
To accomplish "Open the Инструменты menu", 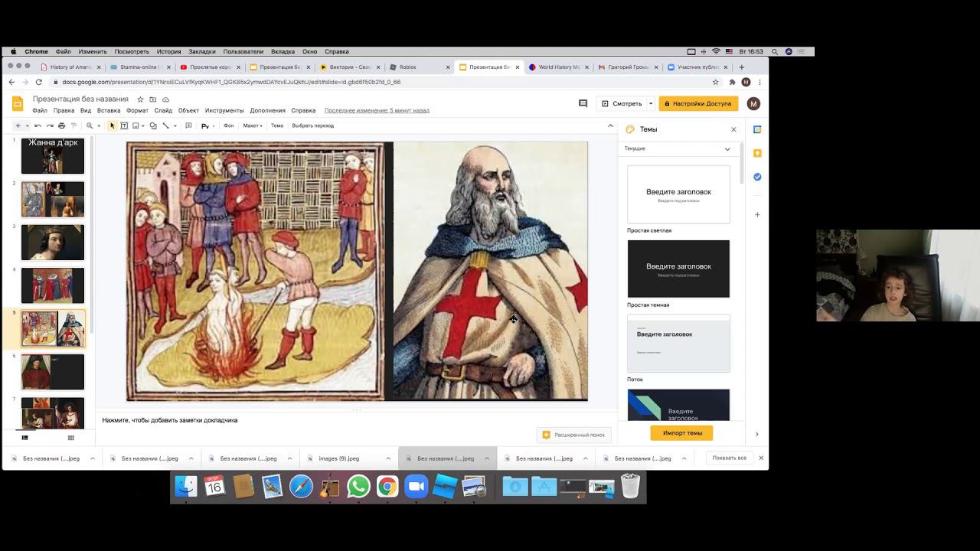I will pyautogui.click(x=224, y=110).
